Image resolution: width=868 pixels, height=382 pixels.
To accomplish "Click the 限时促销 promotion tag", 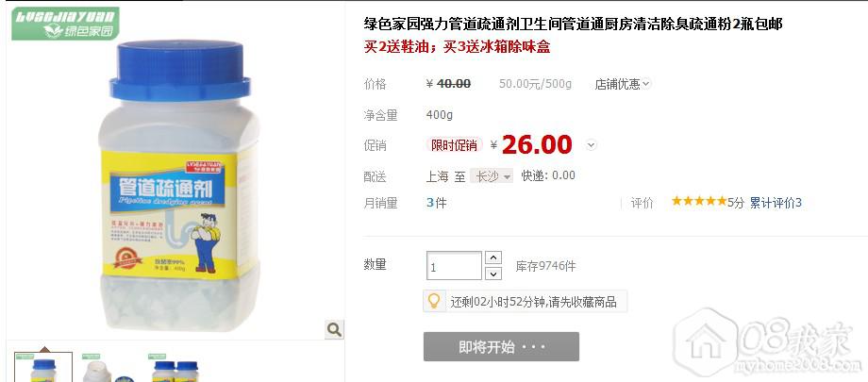I will click(454, 145).
